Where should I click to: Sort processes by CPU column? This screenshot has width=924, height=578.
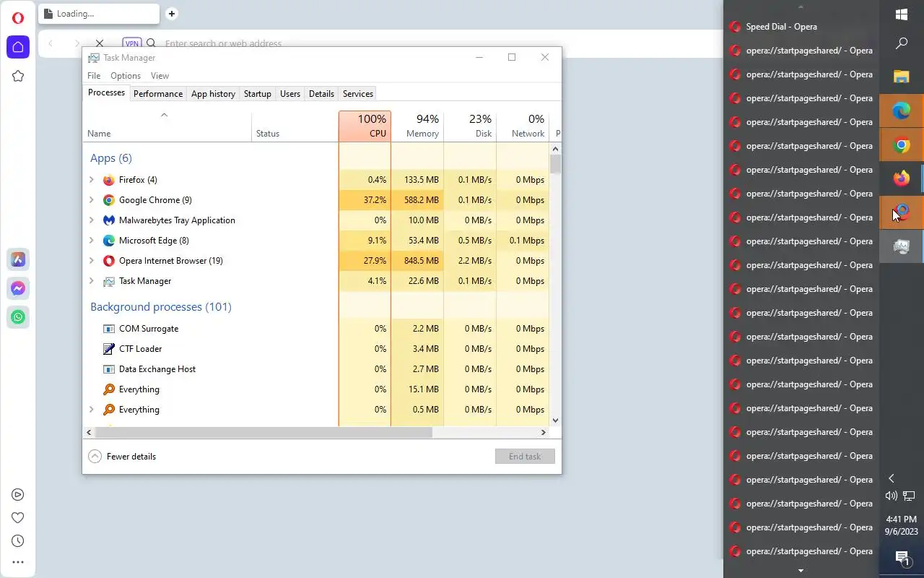[365, 126]
